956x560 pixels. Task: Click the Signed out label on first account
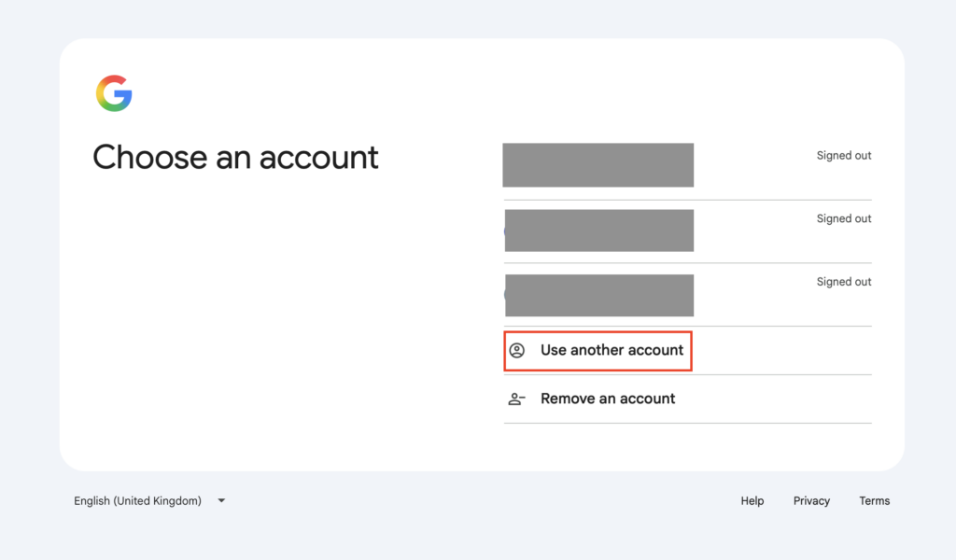(844, 155)
